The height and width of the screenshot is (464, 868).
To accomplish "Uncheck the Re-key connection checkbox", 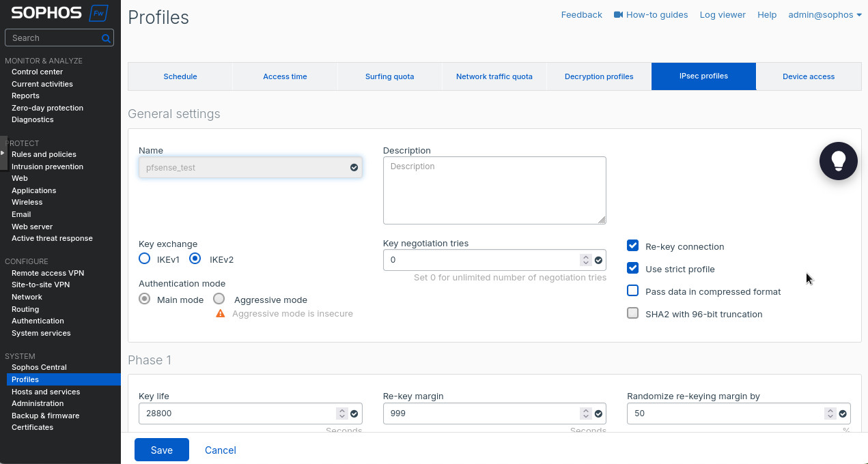I will [632, 246].
